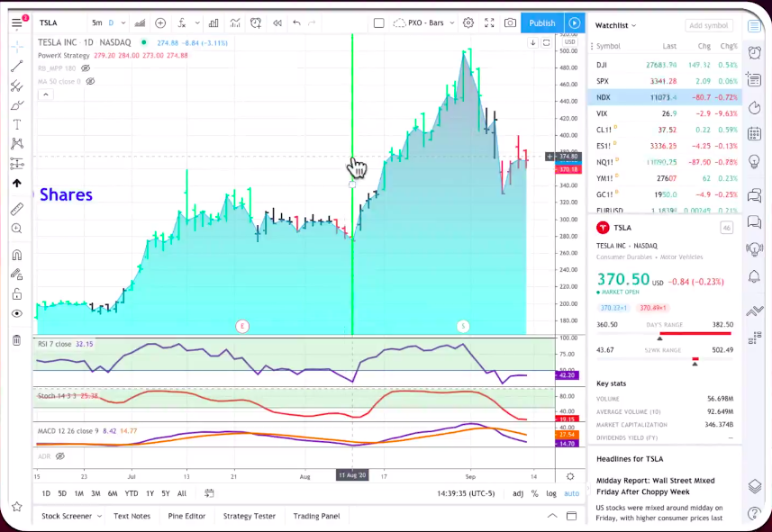The width and height of the screenshot is (772, 532).
Task: Click the compare or add symbol button
Action: [160, 23]
